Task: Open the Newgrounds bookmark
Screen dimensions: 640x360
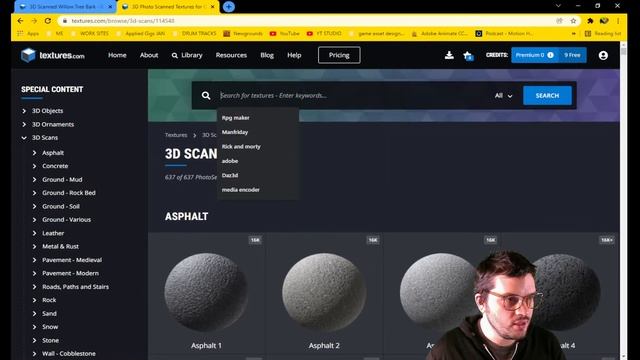Action: pos(243,33)
